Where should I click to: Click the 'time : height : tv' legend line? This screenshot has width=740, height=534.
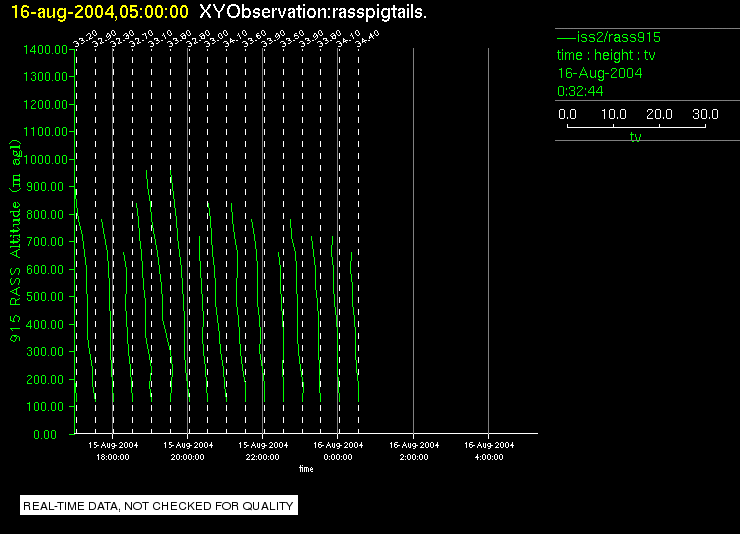(x=606, y=55)
